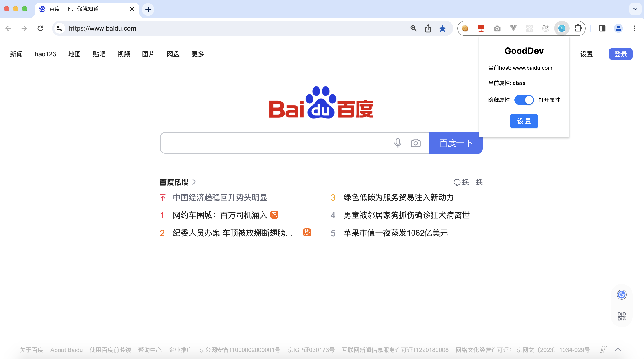
Task: Open a new browser tab
Action: click(x=148, y=9)
